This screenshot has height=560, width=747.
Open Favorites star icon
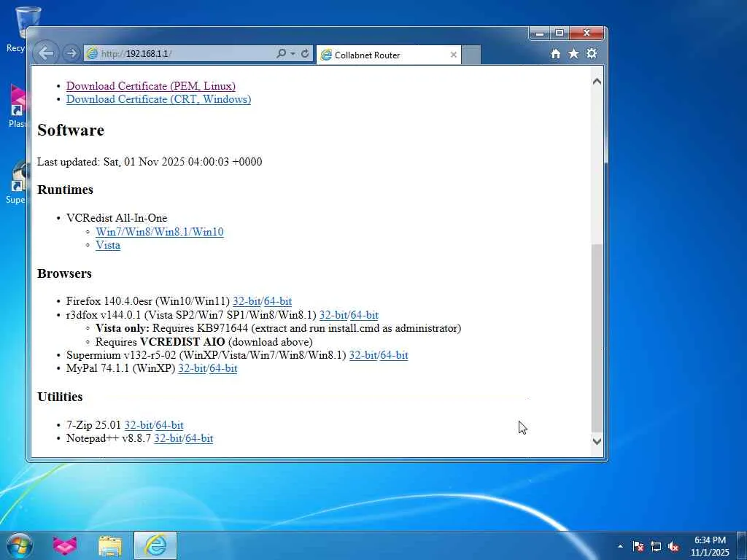pos(573,54)
